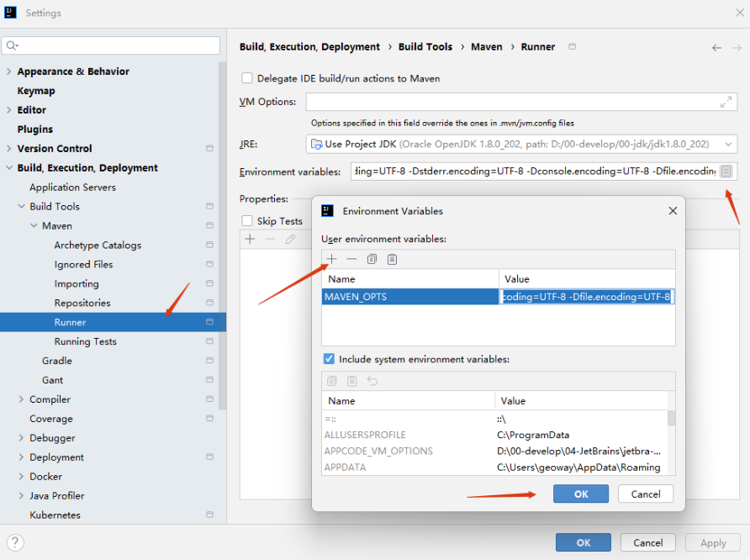
Task: Click project icon next to Version Control
Action: [209, 148]
